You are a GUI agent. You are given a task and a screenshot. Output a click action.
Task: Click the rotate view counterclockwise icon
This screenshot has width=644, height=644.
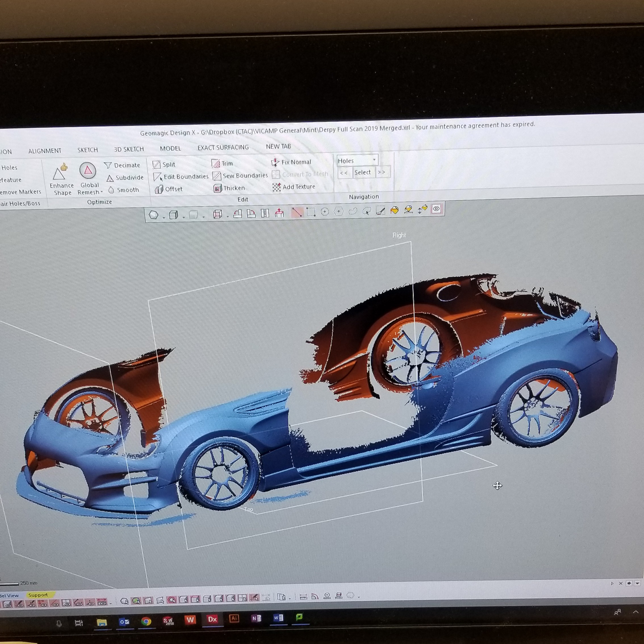pos(237,214)
